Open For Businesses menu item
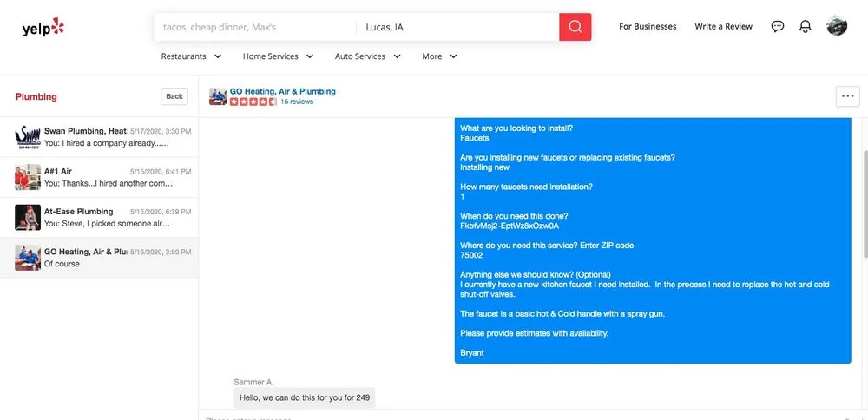This screenshot has height=420, width=868. 648,27
